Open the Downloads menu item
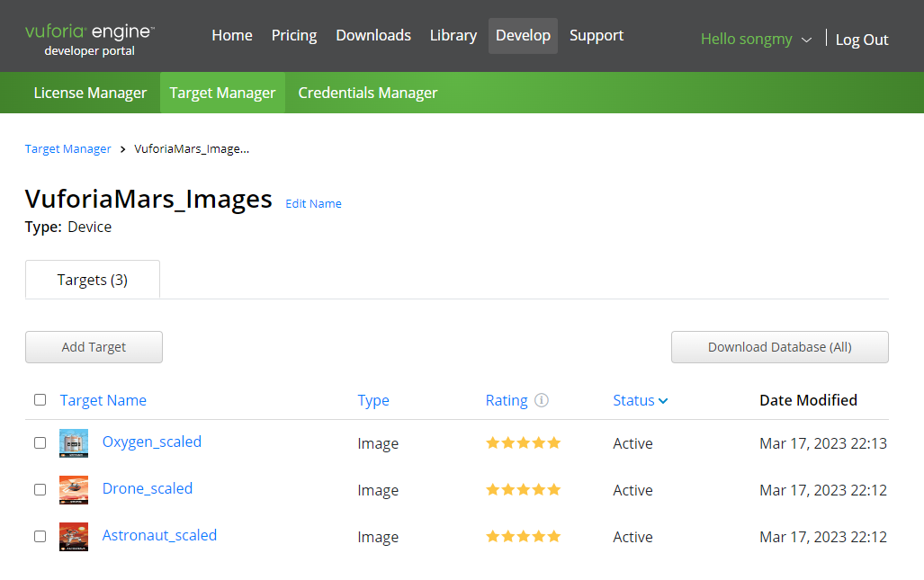924x580 pixels. tap(373, 36)
